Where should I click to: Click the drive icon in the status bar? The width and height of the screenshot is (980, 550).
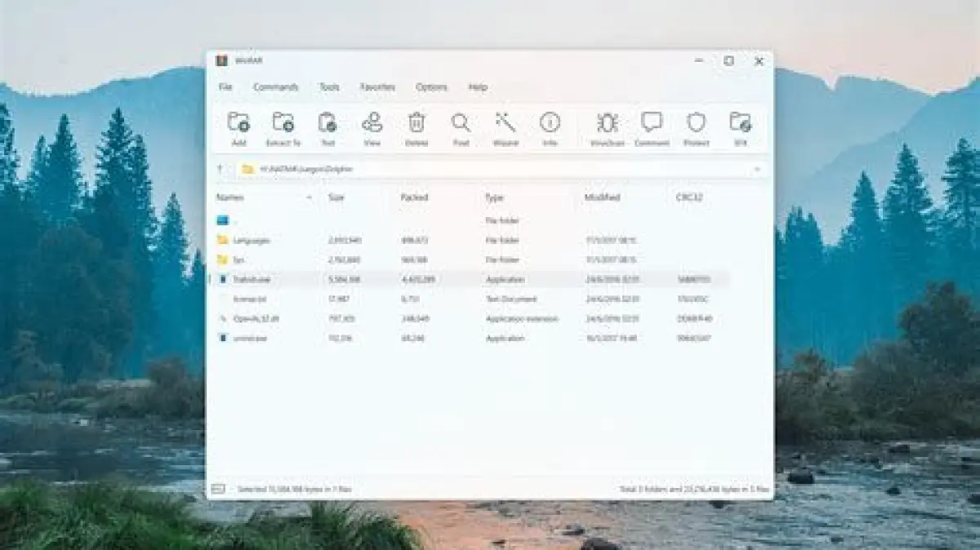pos(218,489)
